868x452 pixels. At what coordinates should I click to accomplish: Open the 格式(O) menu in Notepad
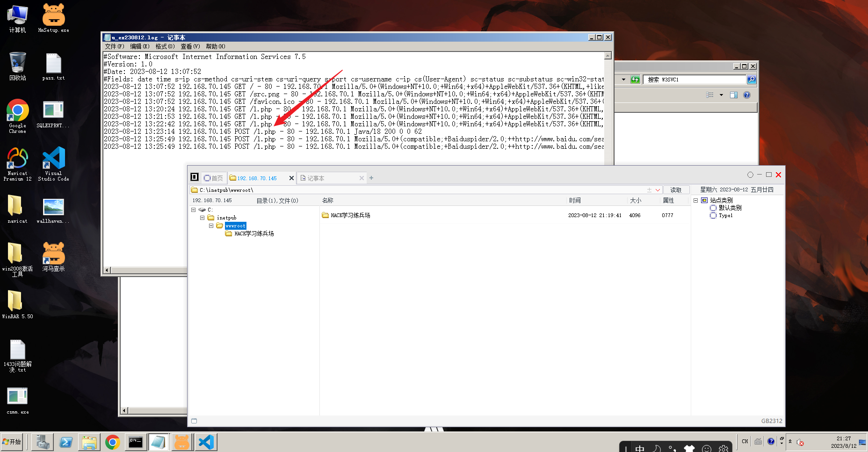pyautogui.click(x=165, y=46)
